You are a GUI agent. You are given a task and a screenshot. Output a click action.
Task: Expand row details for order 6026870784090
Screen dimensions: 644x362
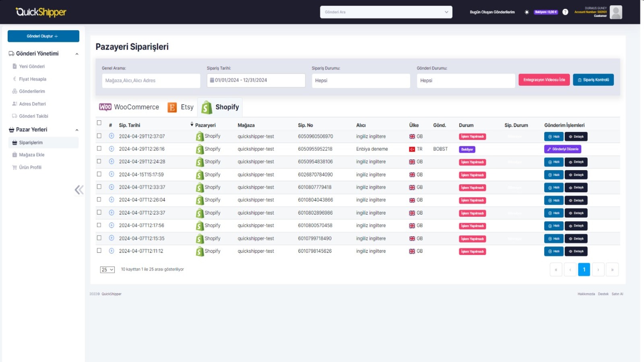coord(111,174)
